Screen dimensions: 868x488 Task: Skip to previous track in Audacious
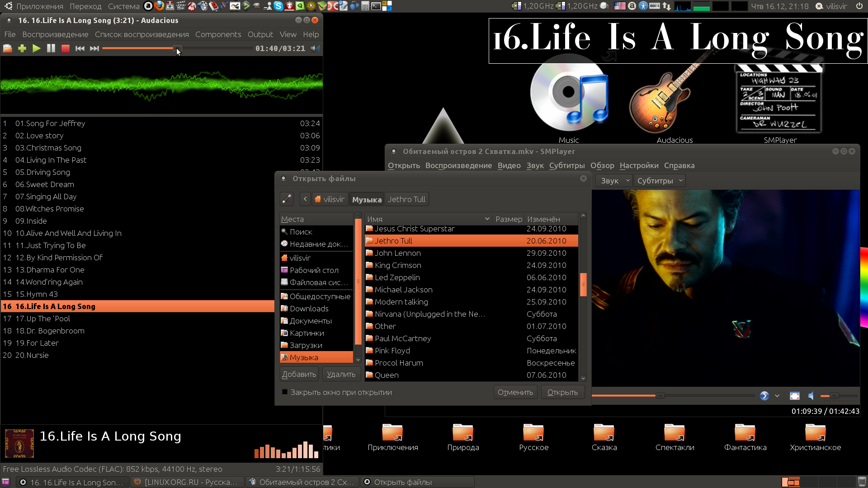pos(80,48)
